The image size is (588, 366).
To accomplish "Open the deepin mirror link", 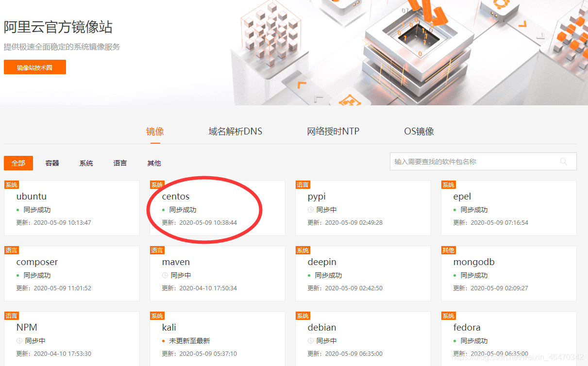I will click(x=322, y=262).
